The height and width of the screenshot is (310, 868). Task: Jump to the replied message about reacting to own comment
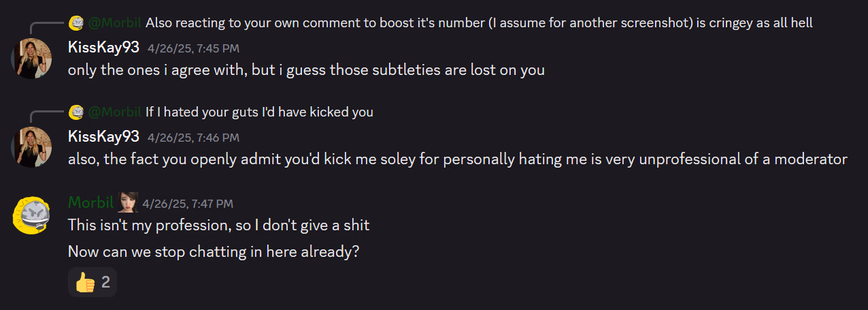point(479,23)
